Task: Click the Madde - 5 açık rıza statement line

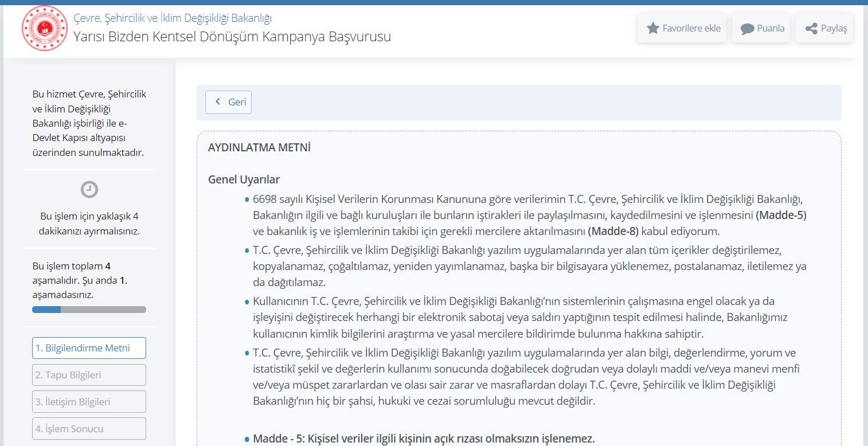Action: tap(424, 439)
